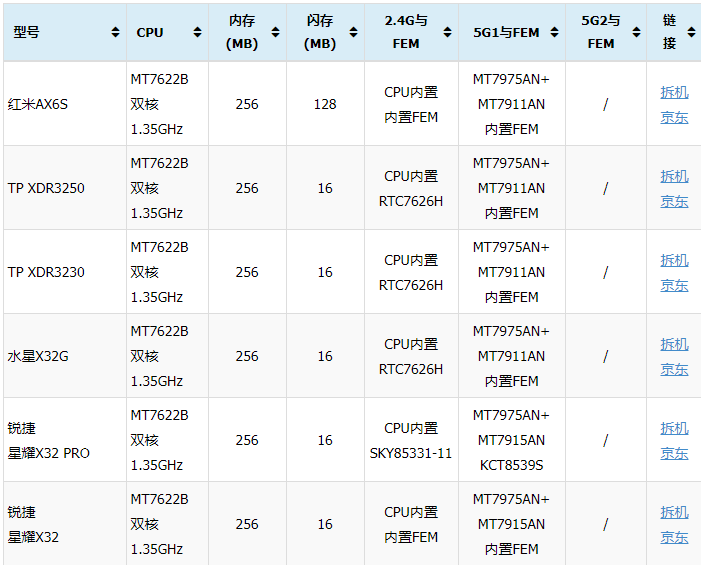Open 拆机 link for 水星X32G
The width and height of the screenshot is (701, 565).
[x=674, y=344]
